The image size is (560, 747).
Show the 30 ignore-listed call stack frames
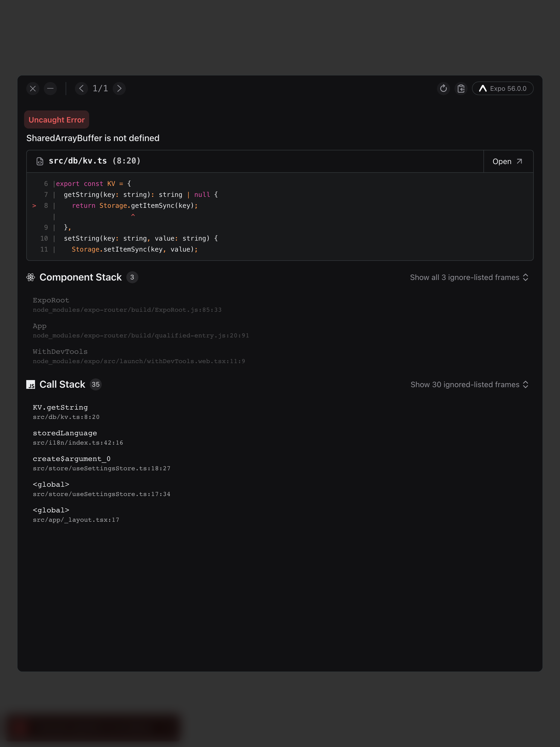coord(469,384)
